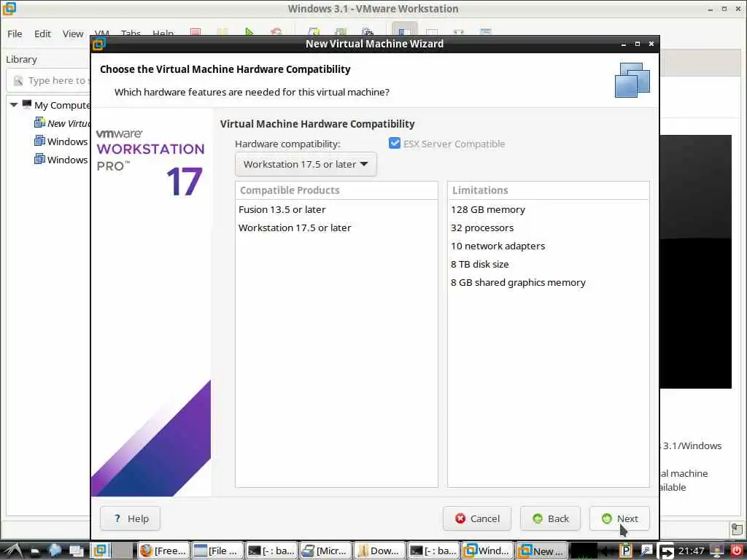The height and width of the screenshot is (560, 747).
Task: Proceed with the Next button
Action: click(x=619, y=518)
